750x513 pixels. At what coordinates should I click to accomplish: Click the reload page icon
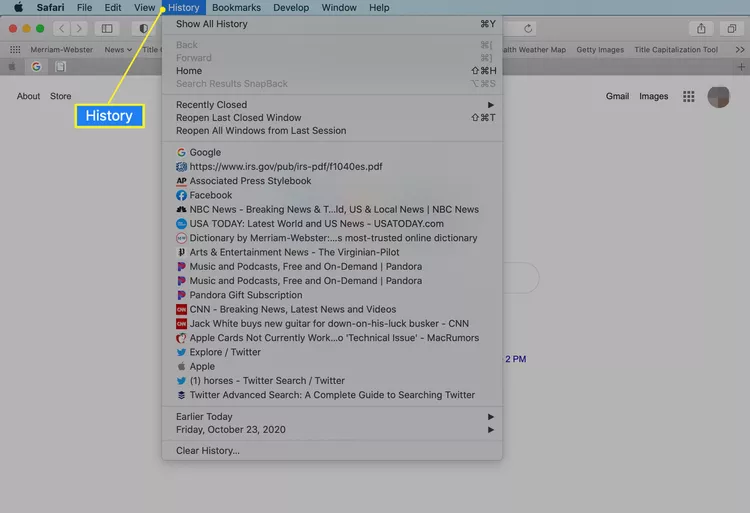[x=528, y=29]
